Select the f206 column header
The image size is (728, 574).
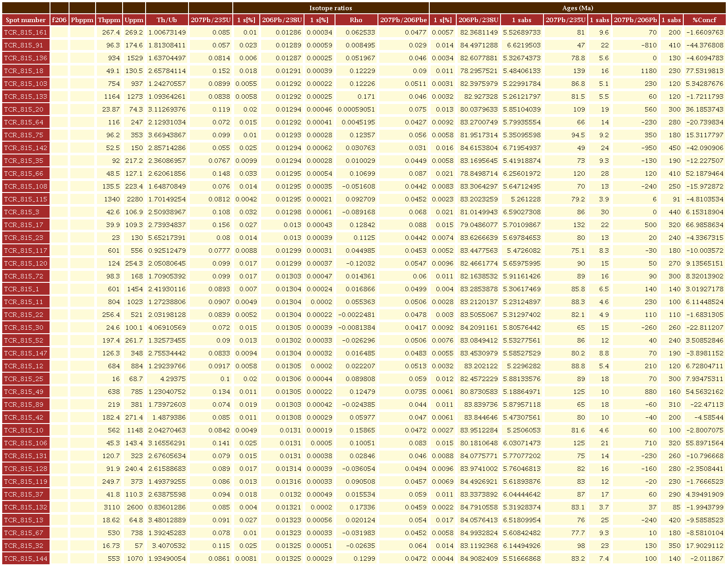[x=59, y=20]
